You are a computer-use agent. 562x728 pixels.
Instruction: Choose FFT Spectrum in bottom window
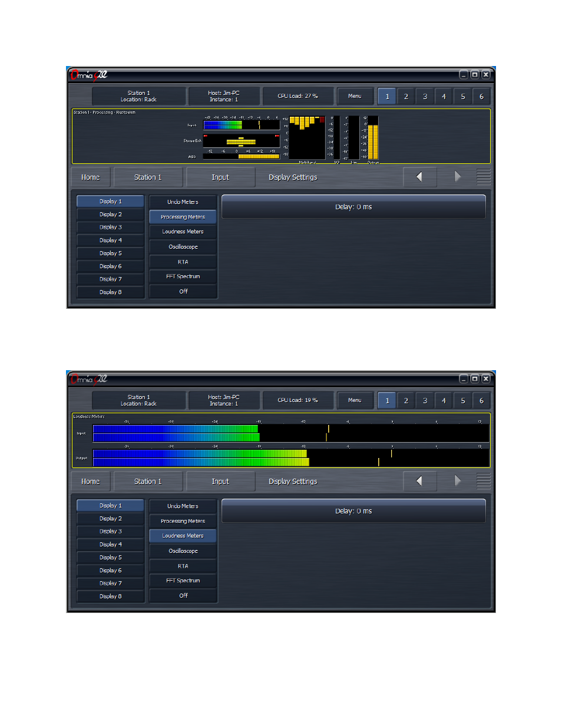tap(183, 581)
